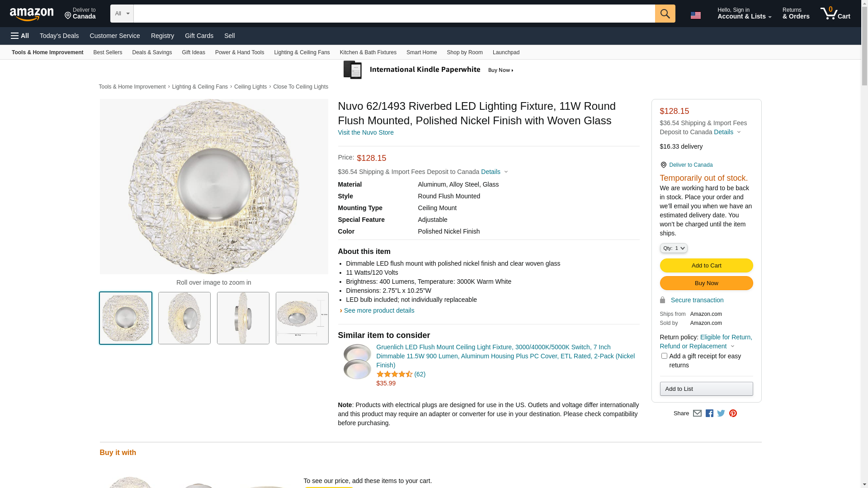The width and height of the screenshot is (868, 488).
Task: Click into the search text field
Action: [394, 14]
